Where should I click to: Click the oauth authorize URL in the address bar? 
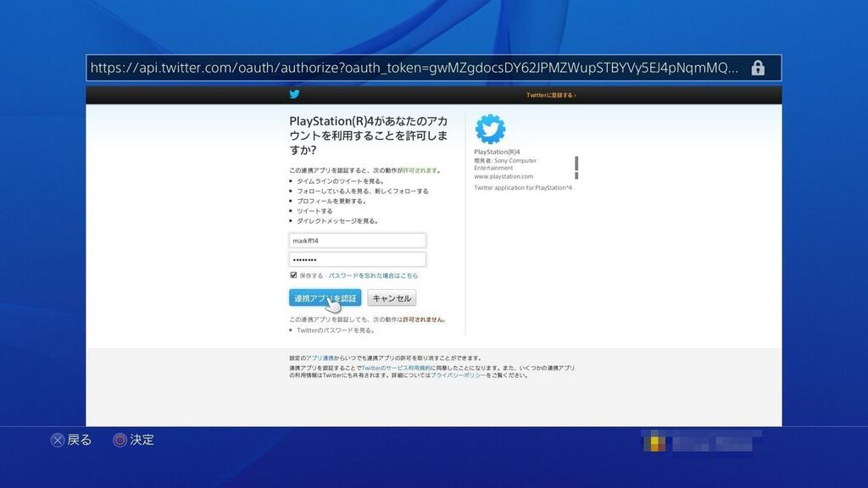(415, 66)
